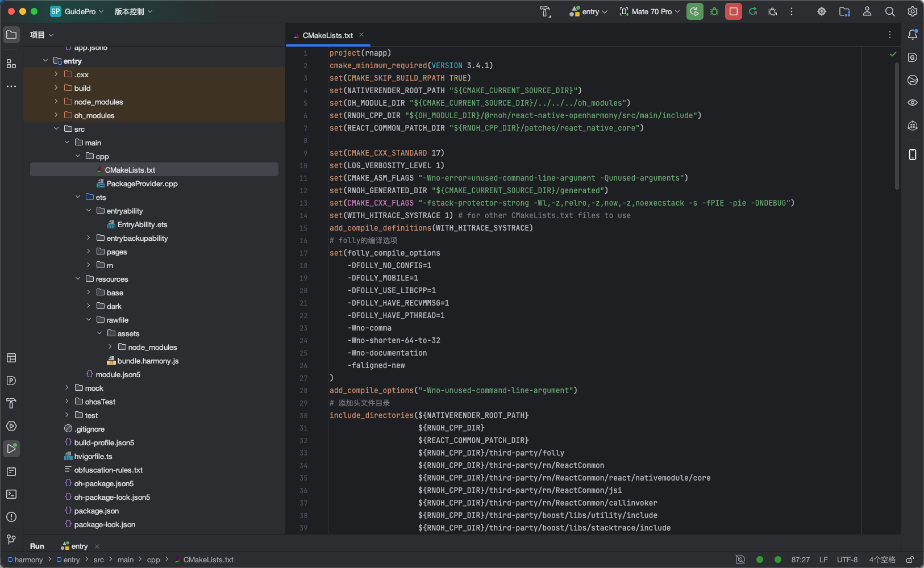This screenshot has width=924, height=568.
Task: Open the Project tool window folder icon
Action: click(11, 35)
